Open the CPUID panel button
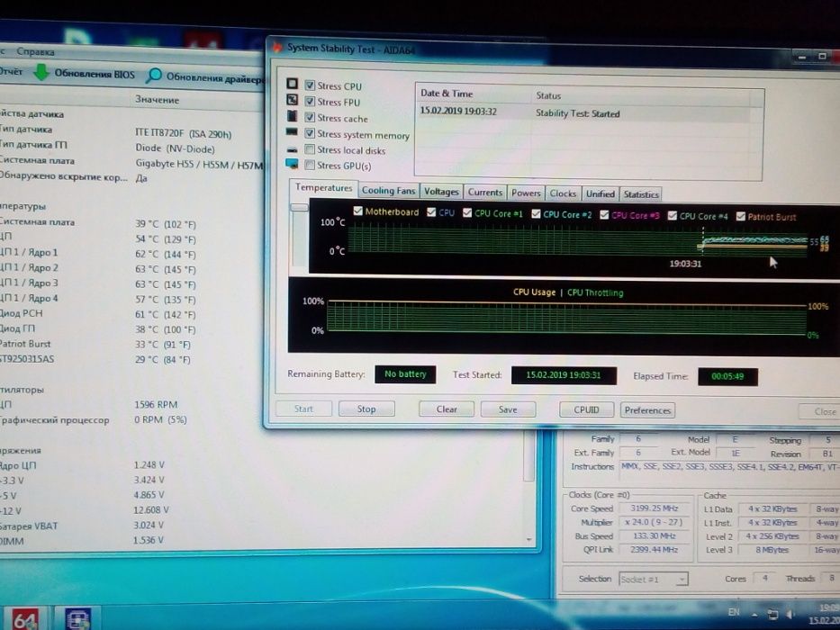The height and width of the screenshot is (630, 840). [587, 409]
